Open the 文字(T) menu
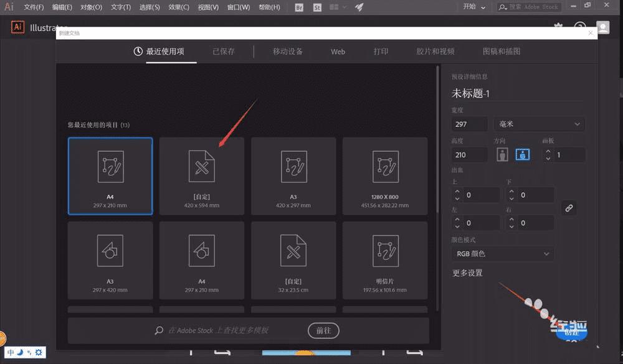Screen dimensions: 623x364 121,7
